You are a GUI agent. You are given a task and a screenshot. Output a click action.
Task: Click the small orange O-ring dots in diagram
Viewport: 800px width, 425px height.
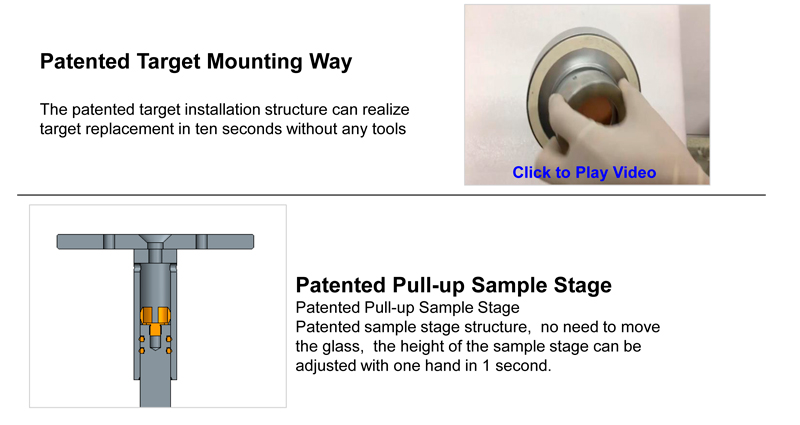pos(155,345)
